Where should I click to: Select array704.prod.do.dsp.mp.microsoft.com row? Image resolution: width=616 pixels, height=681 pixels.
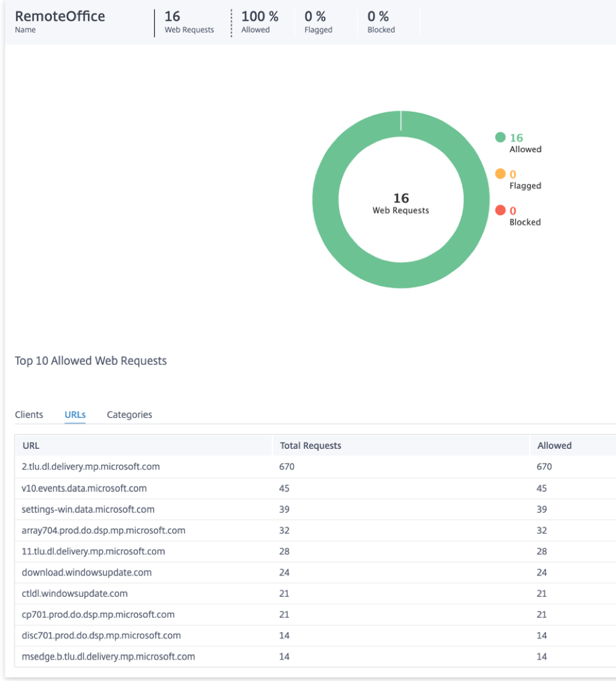point(315,530)
